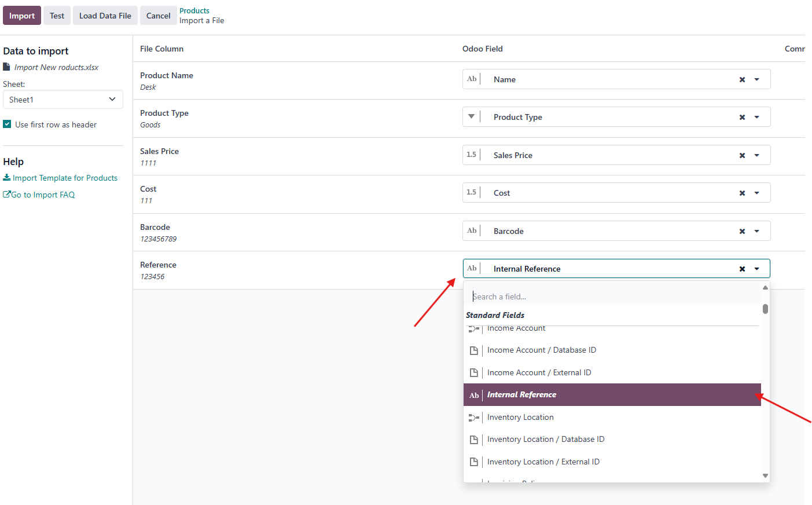
Task: Open the Sheet1 sheet selector dropdown
Action: tap(63, 100)
